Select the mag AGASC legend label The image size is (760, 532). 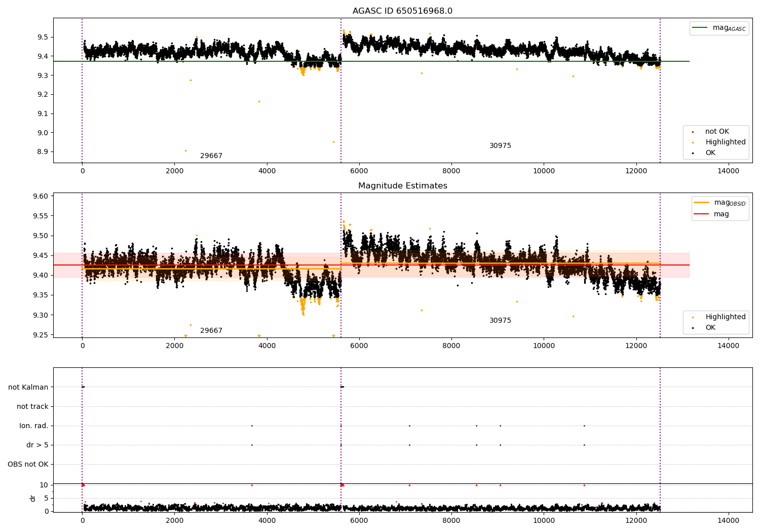click(729, 28)
